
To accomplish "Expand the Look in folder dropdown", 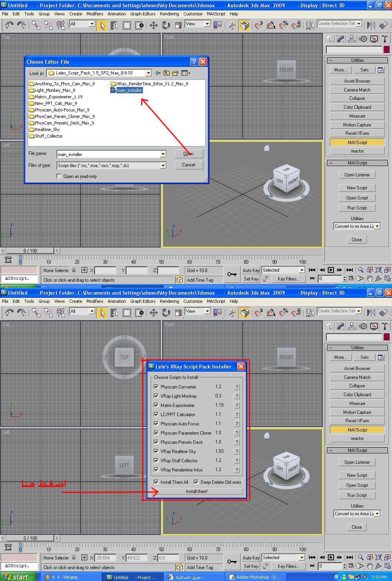I will point(148,73).
